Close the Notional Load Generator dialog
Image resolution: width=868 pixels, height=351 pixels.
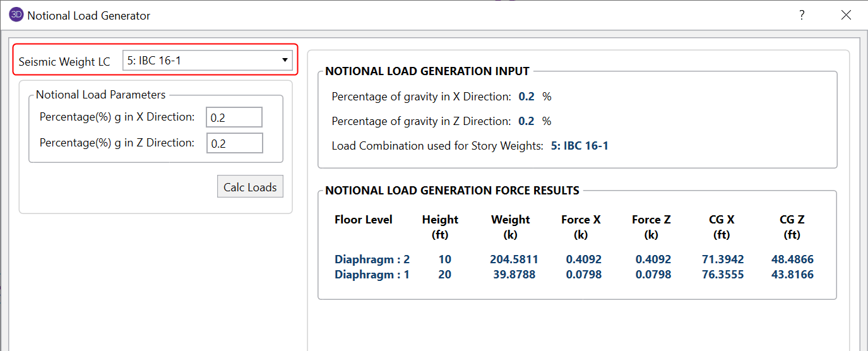[x=846, y=15]
